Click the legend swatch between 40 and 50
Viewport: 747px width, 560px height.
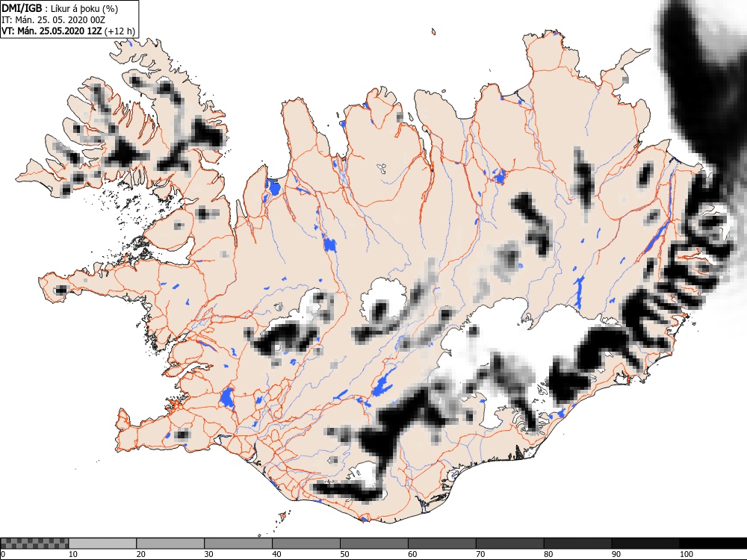[x=306, y=544]
